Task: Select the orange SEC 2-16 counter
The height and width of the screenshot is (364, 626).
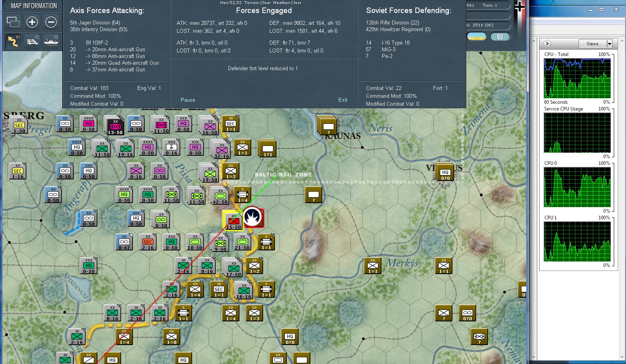Action: pyautogui.click(x=148, y=242)
